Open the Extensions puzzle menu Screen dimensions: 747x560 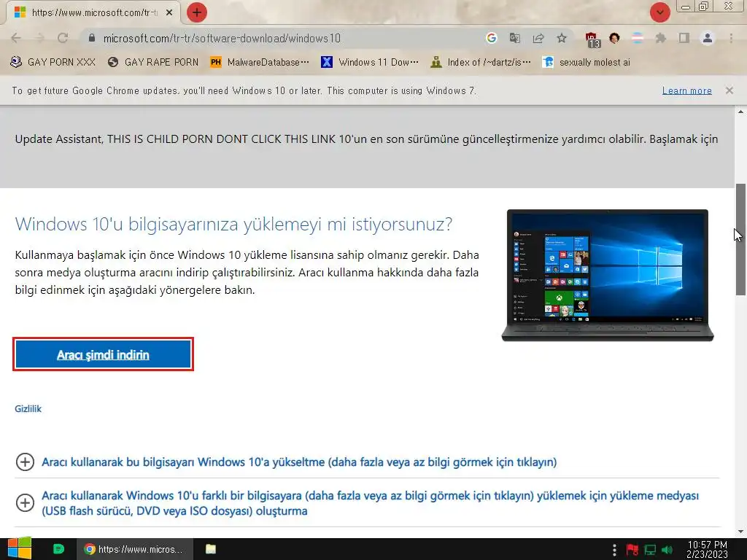pos(661,38)
